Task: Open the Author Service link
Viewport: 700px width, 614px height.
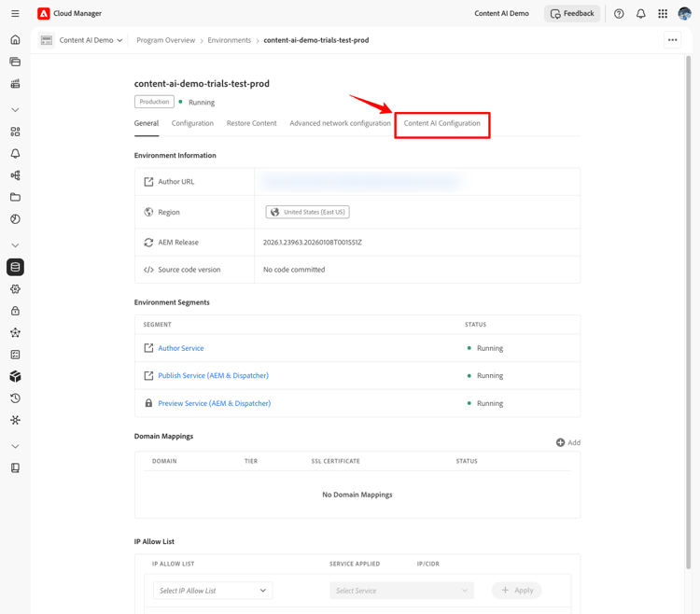Action: point(181,348)
